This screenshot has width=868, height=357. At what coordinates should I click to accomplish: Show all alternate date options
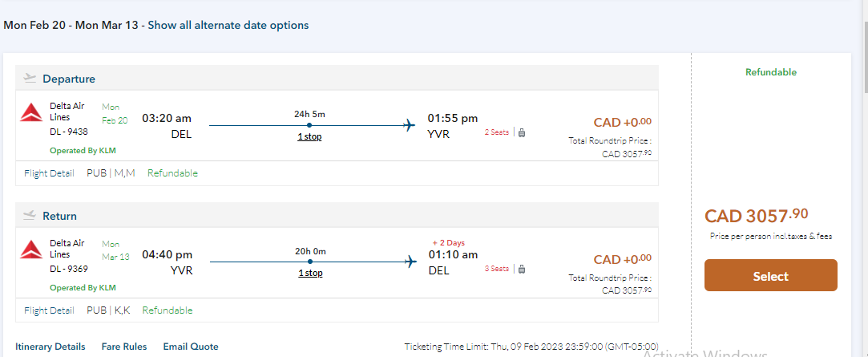(x=228, y=25)
